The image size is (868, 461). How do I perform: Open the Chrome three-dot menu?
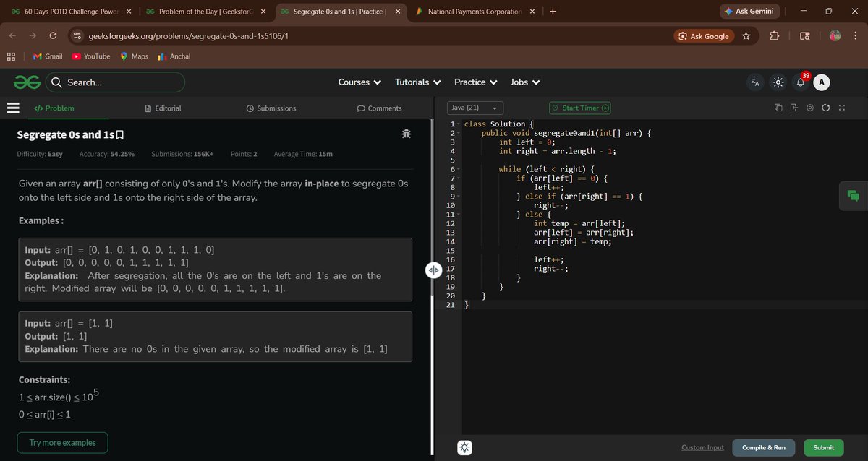(x=855, y=36)
